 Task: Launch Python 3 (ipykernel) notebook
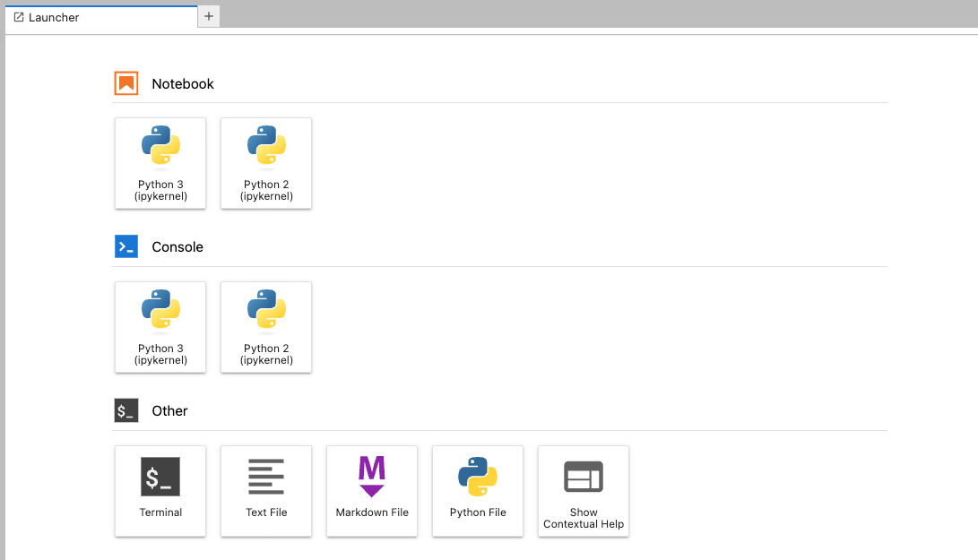(160, 163)
